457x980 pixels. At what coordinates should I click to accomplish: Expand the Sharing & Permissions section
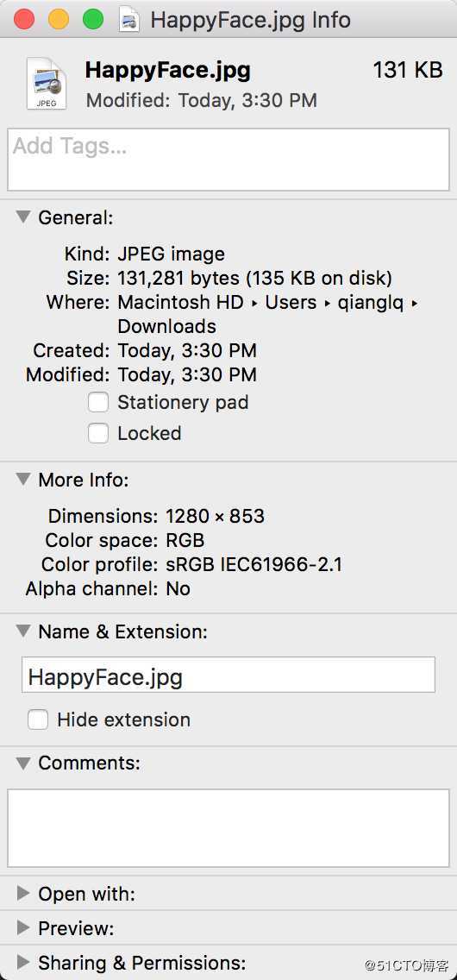click(23, 962)
